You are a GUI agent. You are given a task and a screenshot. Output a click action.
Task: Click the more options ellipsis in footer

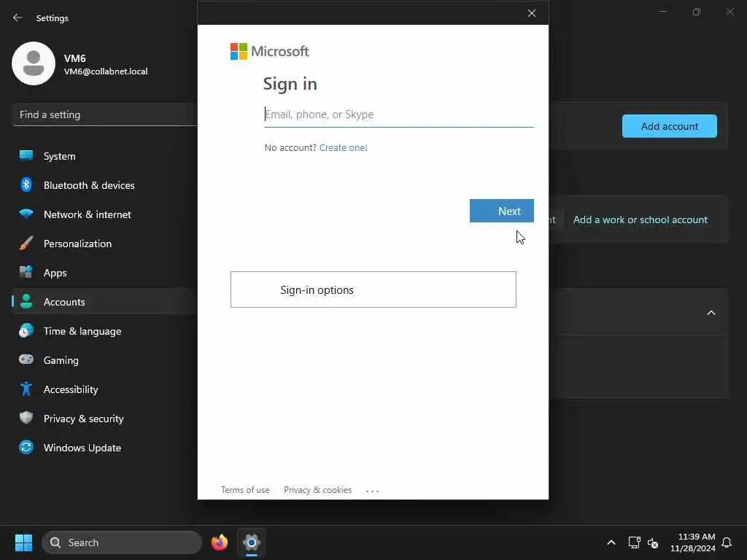[x=373, y=491]
